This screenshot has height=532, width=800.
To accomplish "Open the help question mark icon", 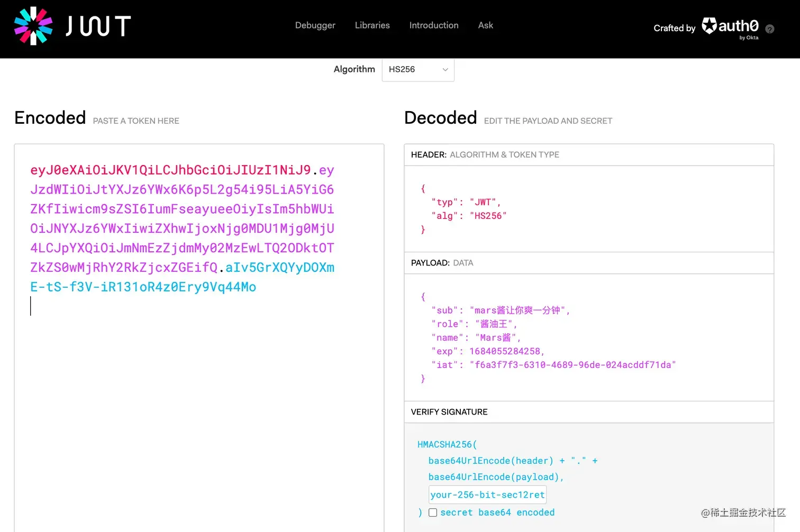I will [x=770, y=29].
